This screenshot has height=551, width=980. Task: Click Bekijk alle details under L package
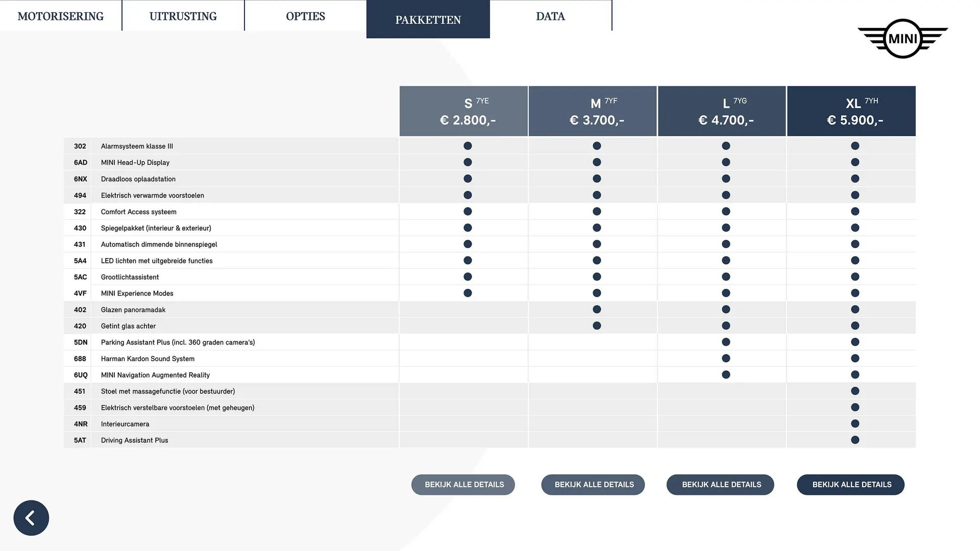pos(720,485)
